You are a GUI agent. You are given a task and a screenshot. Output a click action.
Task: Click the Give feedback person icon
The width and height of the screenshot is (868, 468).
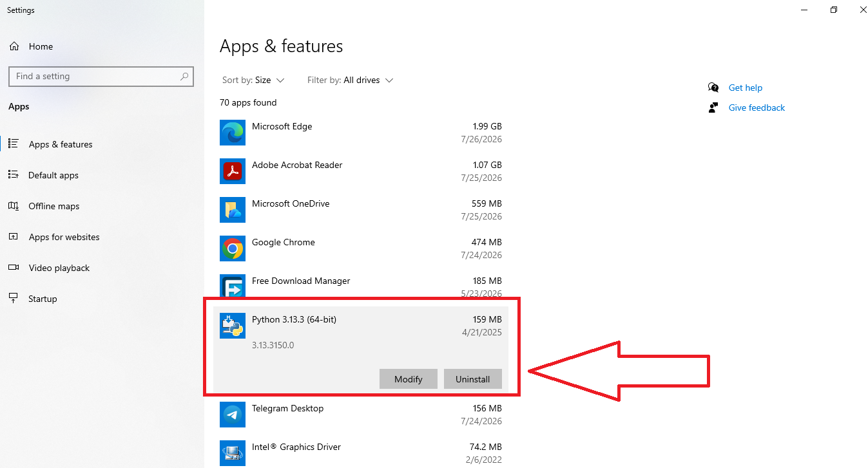(713, 108)
